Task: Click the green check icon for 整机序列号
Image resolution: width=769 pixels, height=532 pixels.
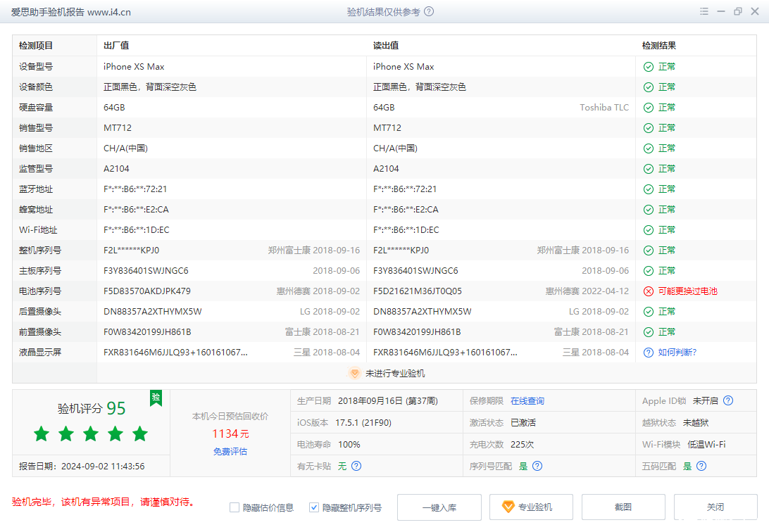Action: [649, 251]
